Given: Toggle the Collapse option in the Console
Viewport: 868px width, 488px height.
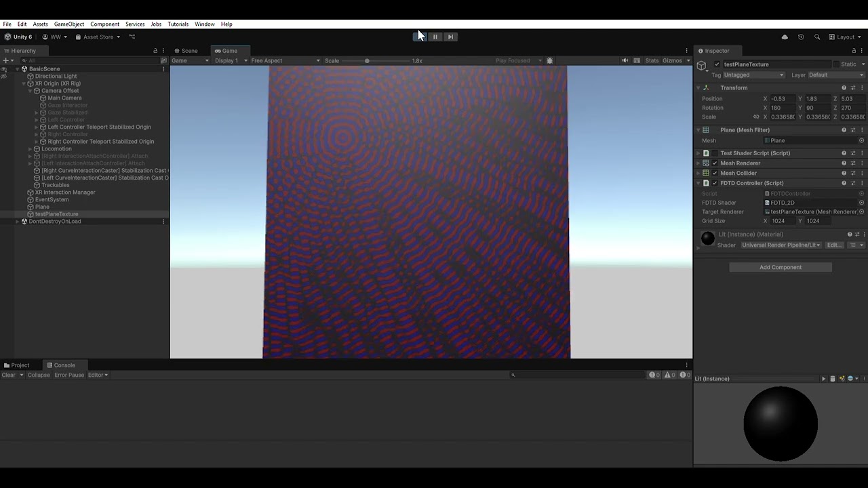Looking at the screenshot, I should (x=39, y=375).
